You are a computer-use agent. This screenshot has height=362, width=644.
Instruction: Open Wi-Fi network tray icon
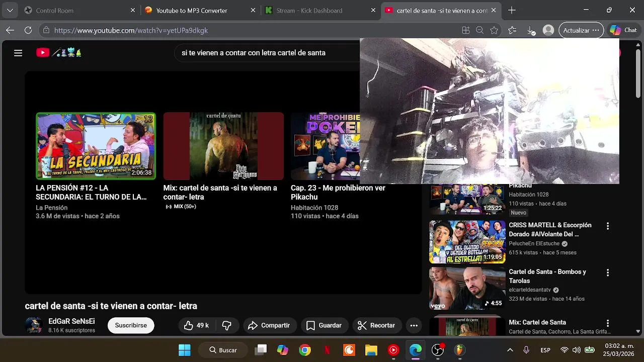pos(565,350)
